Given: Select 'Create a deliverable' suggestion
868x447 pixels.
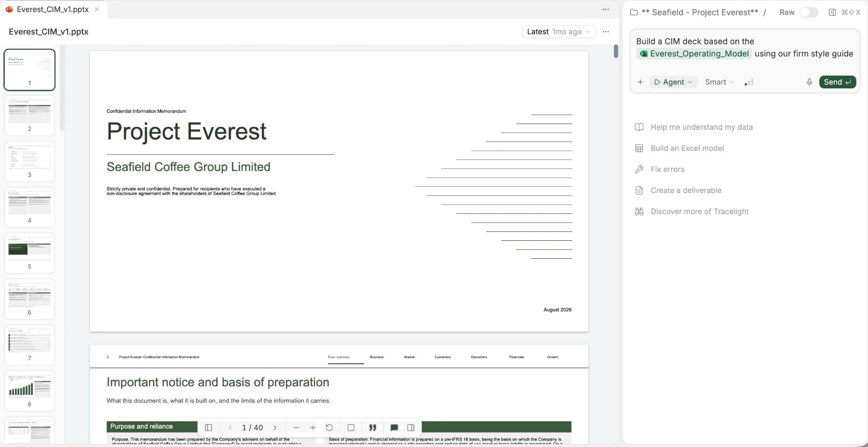Looking at the screenshot, I should [x=686, y=190].
